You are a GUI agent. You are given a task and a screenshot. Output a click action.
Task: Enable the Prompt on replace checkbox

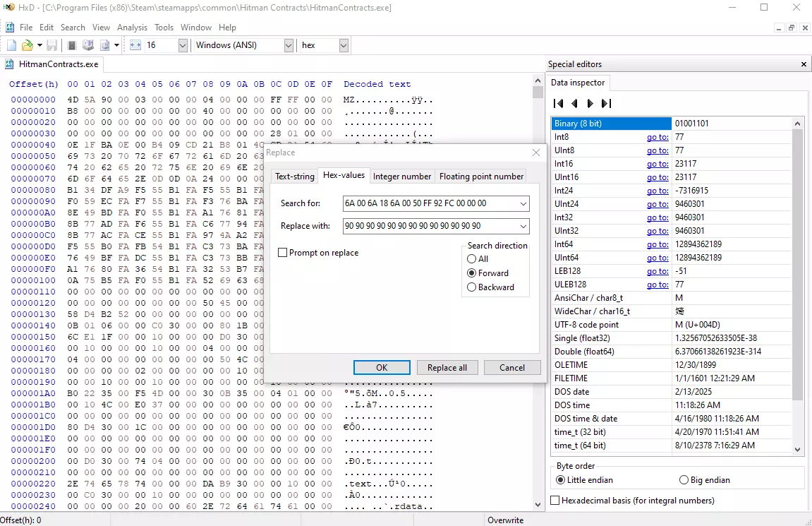[283, 253]
